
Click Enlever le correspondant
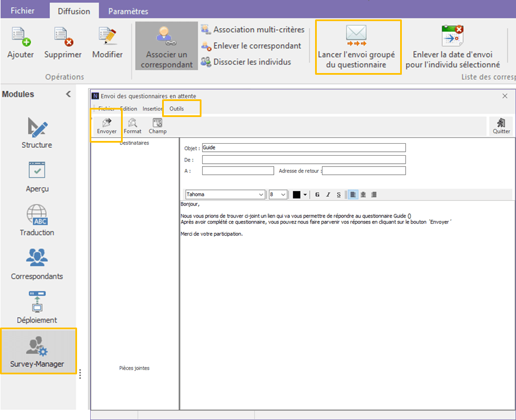[x=251, y=46]
